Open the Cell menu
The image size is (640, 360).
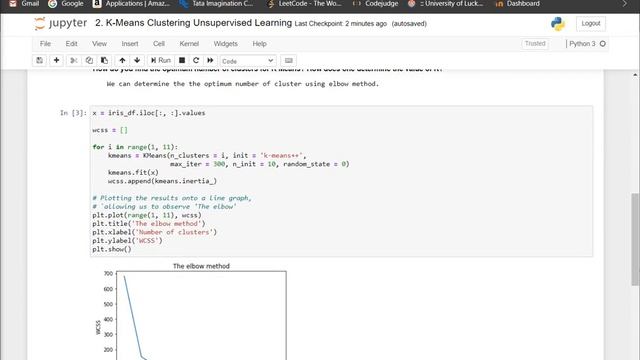(159, 44)
